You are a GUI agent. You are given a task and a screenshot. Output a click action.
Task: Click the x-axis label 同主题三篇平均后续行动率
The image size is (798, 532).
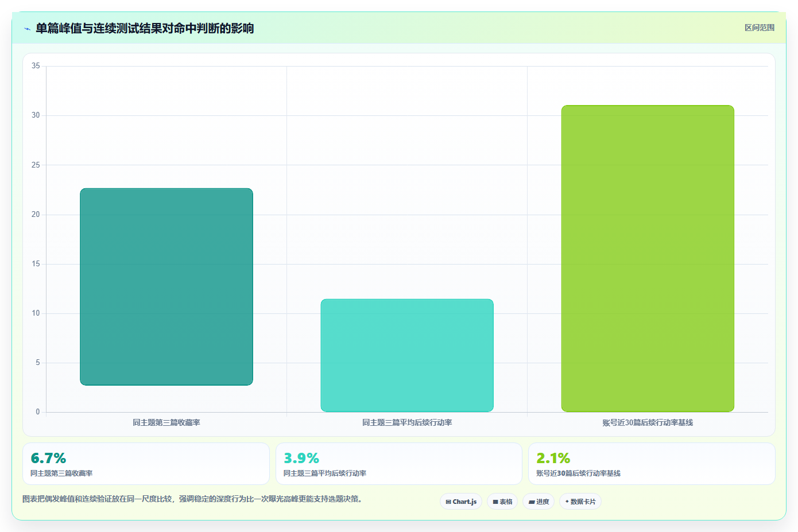pyautogui.click(x=407, y=422)
